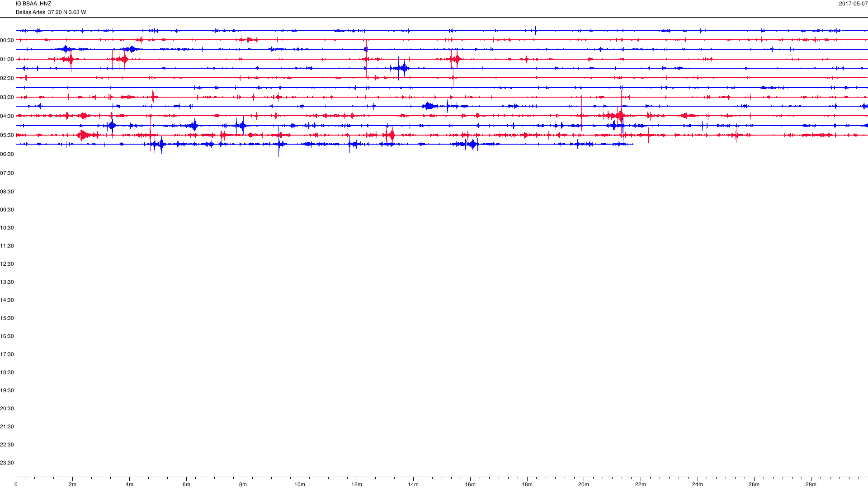This screenshot has height=488, width=868.
Task: Click the 2m axis tick label
Action: click(x=73, y=484)
